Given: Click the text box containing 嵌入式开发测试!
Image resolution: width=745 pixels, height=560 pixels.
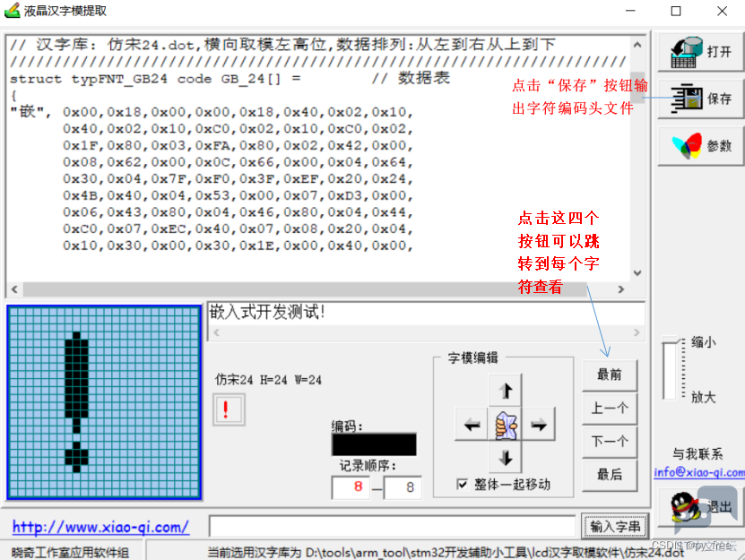Looking at the screenshot, I should click(x=426, y=313).
